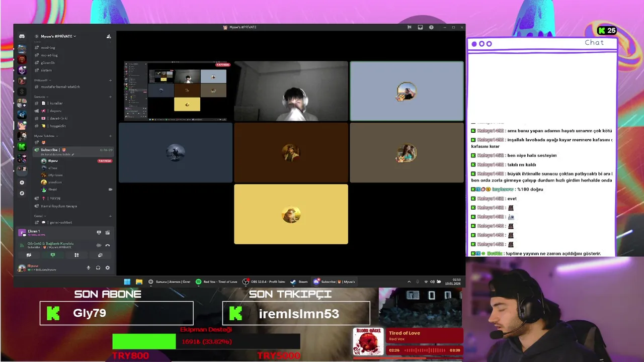Open the güvenlik channel
644x362 pixels.
(73, 63)
